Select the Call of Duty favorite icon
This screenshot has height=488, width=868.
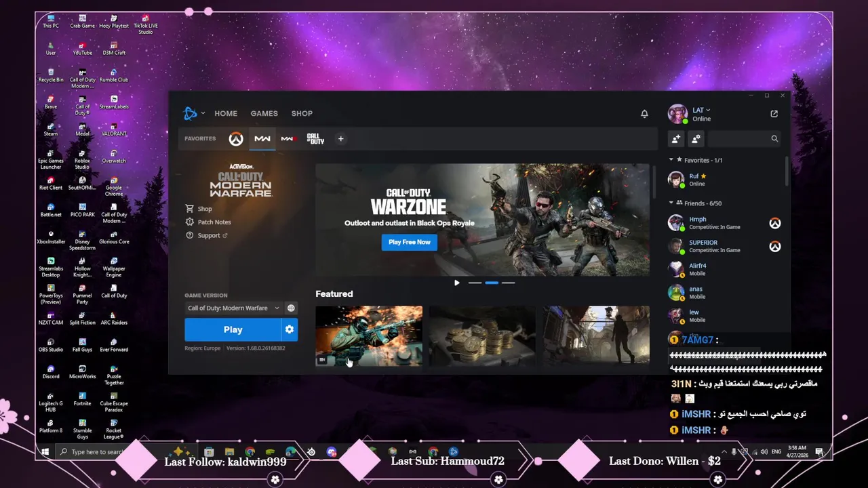tap(315, 139)
